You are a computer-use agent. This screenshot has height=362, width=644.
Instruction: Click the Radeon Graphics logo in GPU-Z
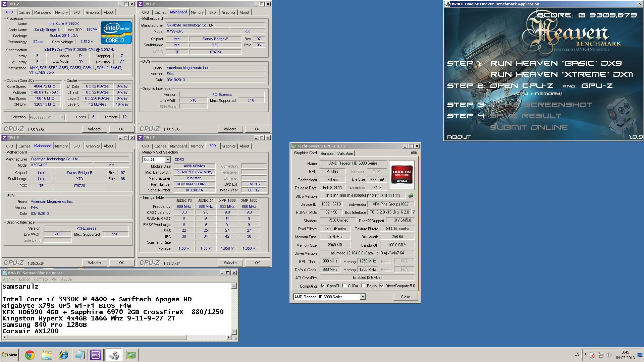tap(401, 175)
